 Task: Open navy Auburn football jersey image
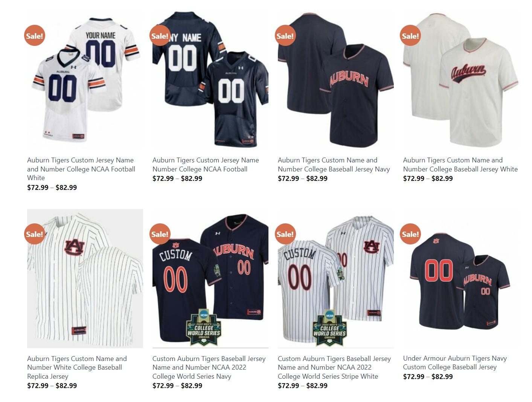tap(210, 80)
